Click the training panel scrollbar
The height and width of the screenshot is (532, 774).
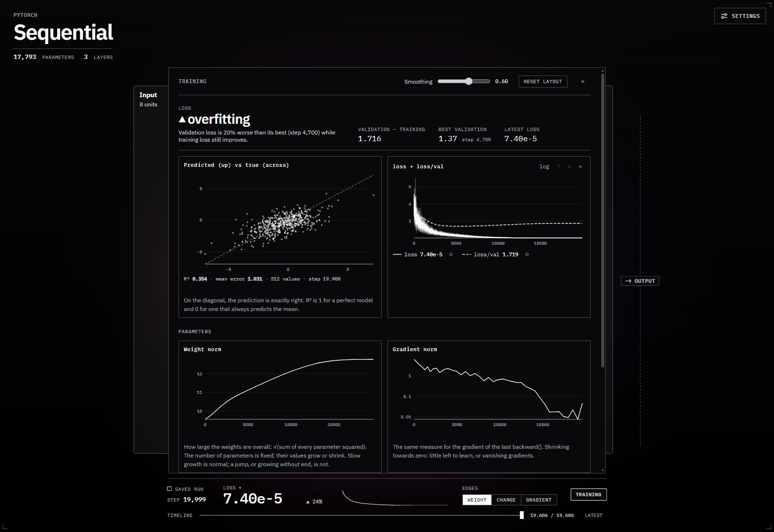(x=603, y=220)
